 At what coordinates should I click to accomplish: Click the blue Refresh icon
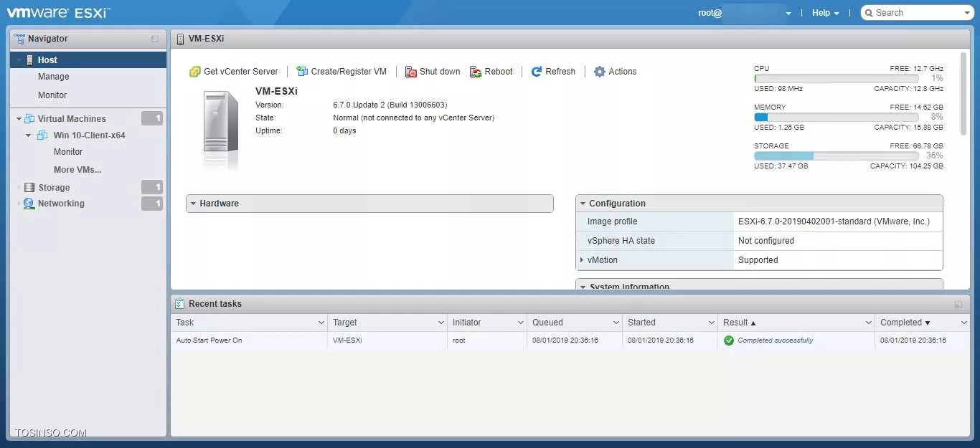coord(537,72)
